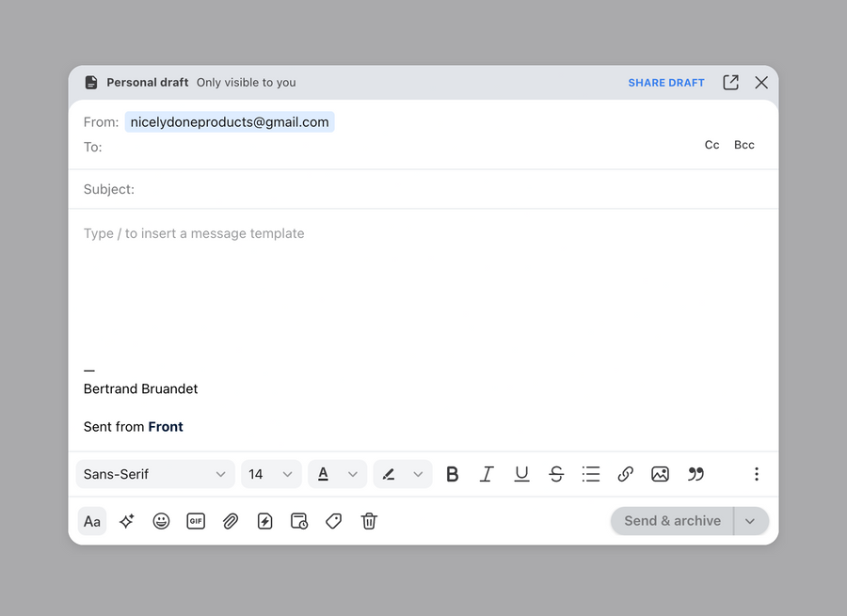847x616 pixels.
Task: Open message templates with the lightning icon
Action: click(264, 521)
